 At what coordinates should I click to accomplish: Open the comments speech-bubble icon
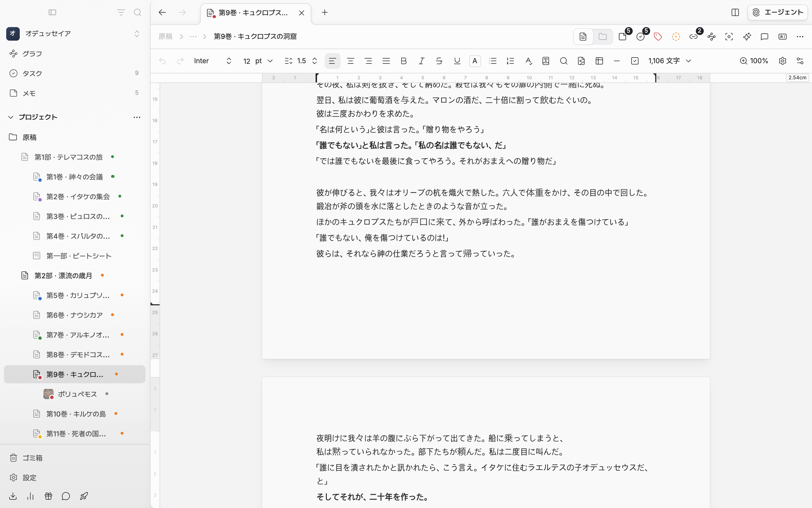coord(764,37)
